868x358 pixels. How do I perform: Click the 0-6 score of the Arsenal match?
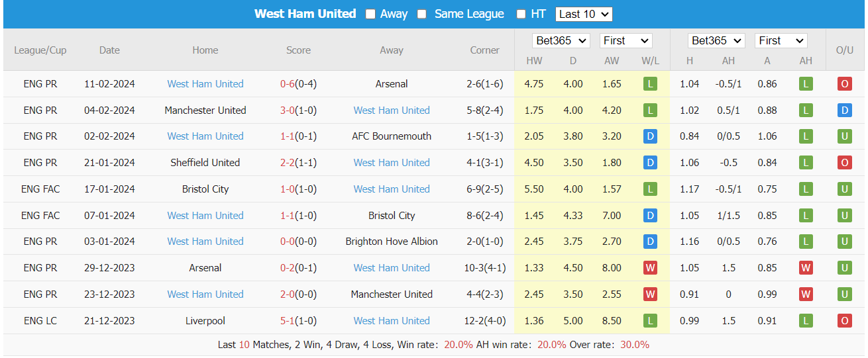coord(287,84)
